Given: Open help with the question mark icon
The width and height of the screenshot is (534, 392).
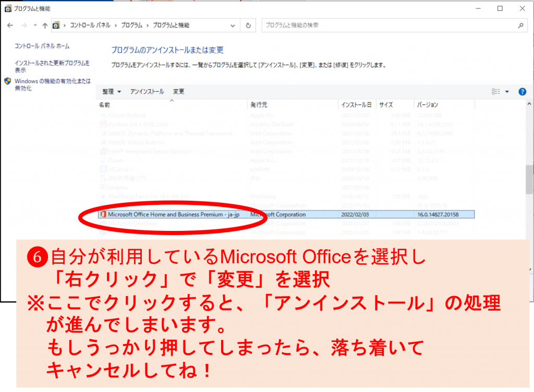Looking at the screenshot, I should 522,92.
